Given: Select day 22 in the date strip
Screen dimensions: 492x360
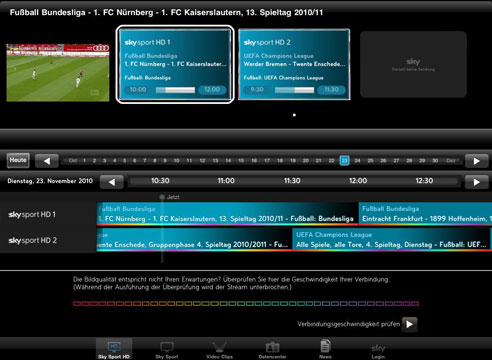Looking at the screenshot, I should (331, 161).
